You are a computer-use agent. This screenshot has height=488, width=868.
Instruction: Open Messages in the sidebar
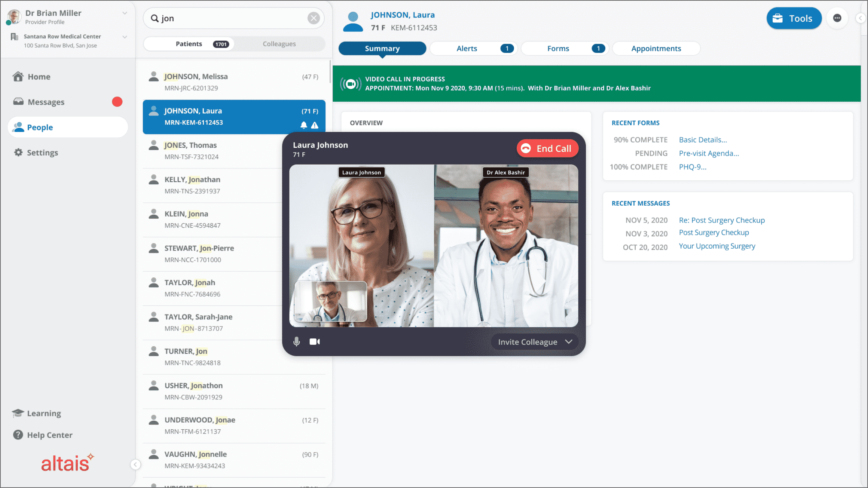[x=46, y=102]
